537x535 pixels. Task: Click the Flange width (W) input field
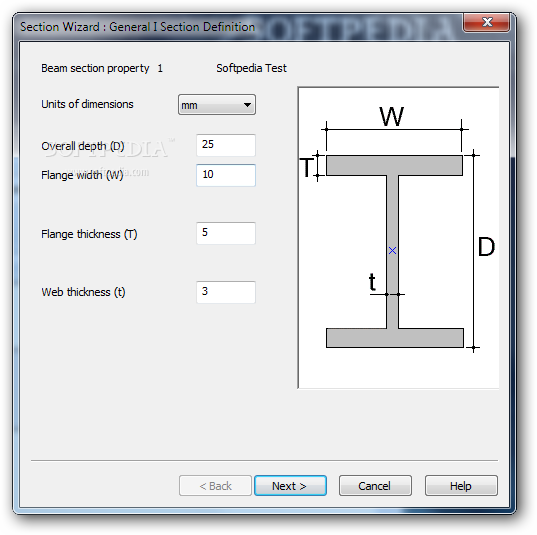point(226,175)
